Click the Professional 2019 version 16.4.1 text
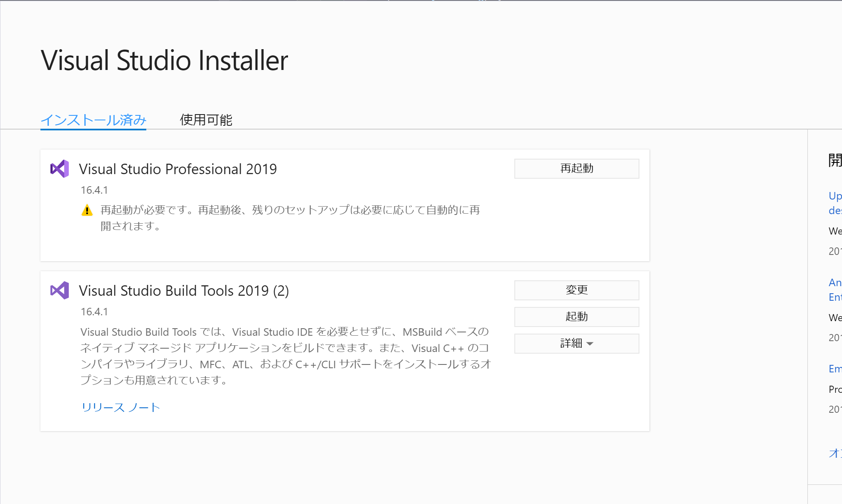This screenshot has height=504, width=842. [94, 190]
